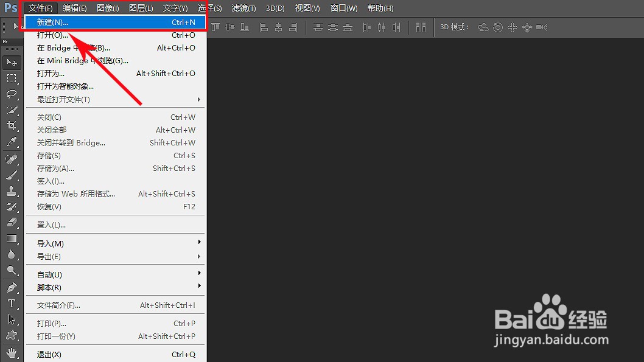Screen dimensions: 644x362
Task: Click the align top edges icon
Action: pos(215,27)
